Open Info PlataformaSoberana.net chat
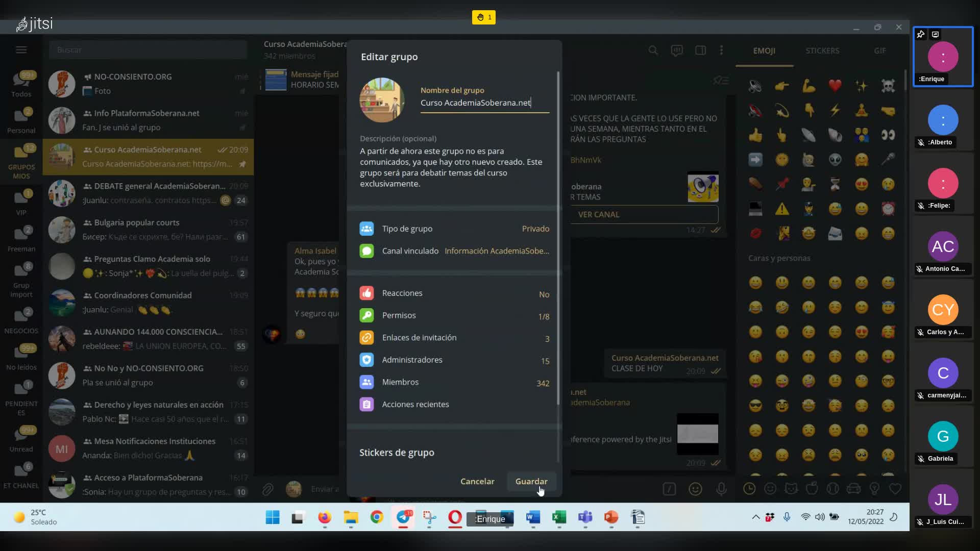The width and height of the screenshot is (980, 551). (x=149, y=120)
